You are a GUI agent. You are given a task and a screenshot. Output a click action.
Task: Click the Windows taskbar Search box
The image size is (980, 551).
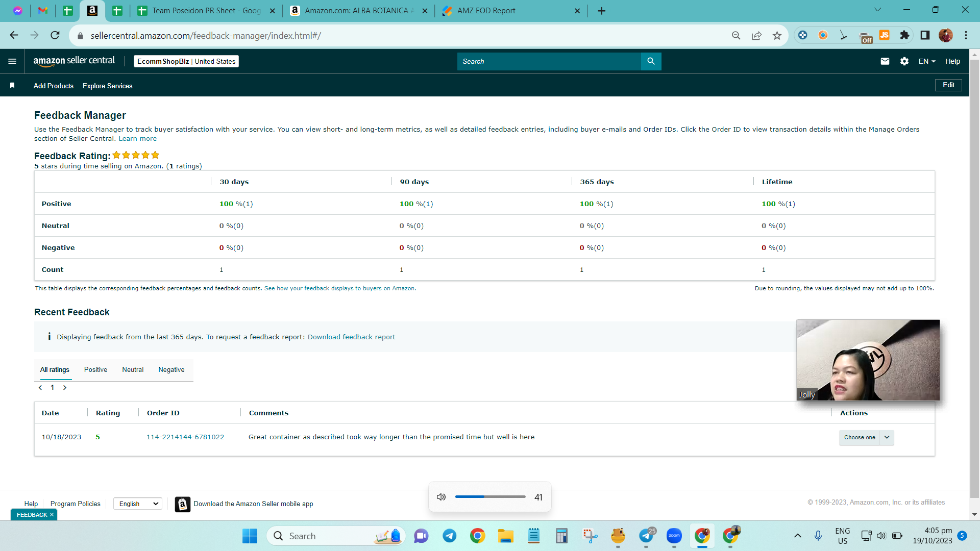(336, 536)
